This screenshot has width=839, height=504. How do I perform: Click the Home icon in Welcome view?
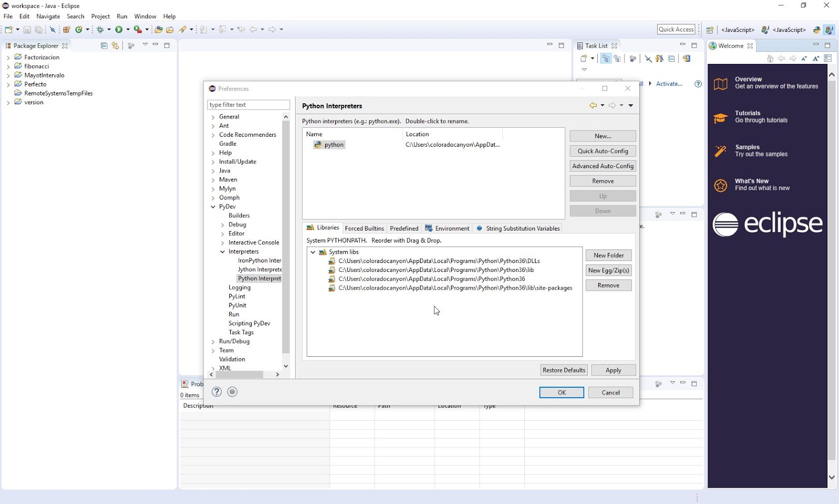tap(770, 59)
